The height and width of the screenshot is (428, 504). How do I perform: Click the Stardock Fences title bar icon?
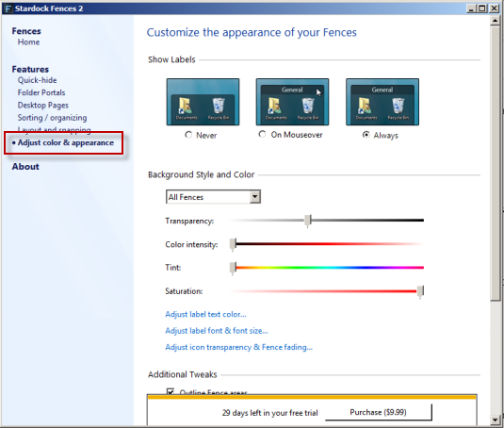coord(8,8)
